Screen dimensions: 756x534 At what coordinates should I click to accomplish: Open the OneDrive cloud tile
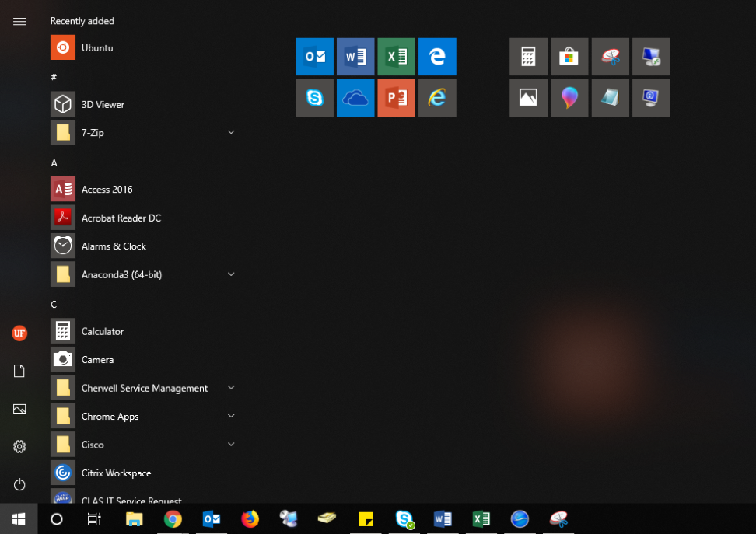coord(355,98)
